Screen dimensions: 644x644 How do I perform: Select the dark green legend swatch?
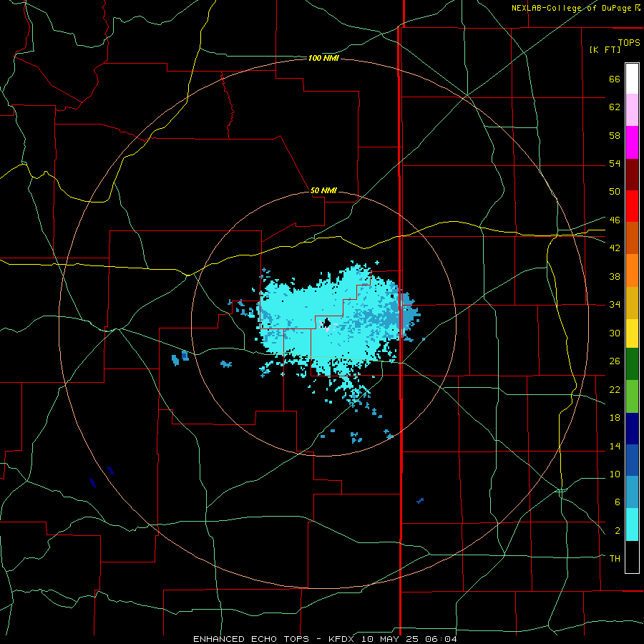click(632, 364)
